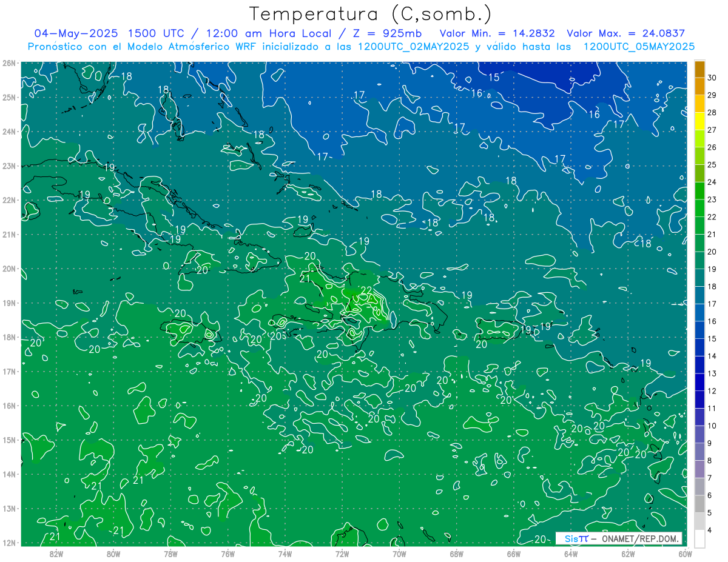Click the "80W" longitude axis label
This screenshot has height=562, width=728.
pos(113,553)
